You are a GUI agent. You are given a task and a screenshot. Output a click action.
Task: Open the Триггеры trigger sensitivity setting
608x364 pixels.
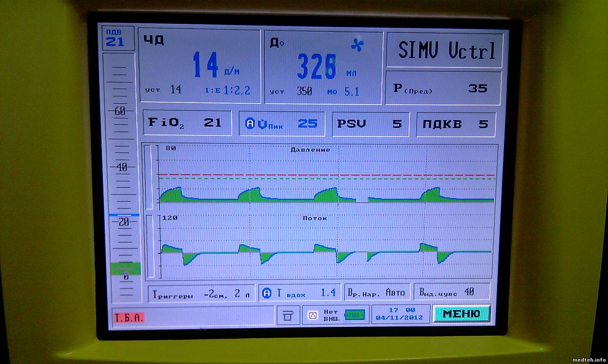(201, 294)
